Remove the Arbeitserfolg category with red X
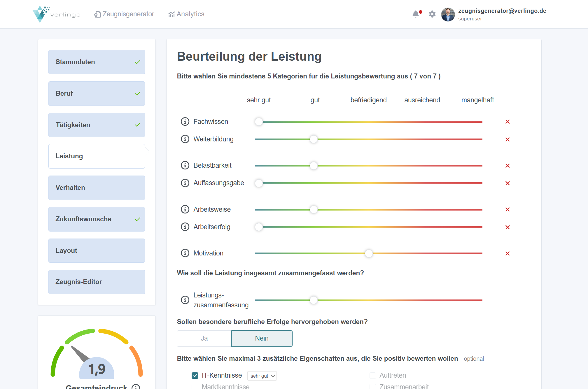Screen dimensions: 588x389 click(x=508, y=227)
